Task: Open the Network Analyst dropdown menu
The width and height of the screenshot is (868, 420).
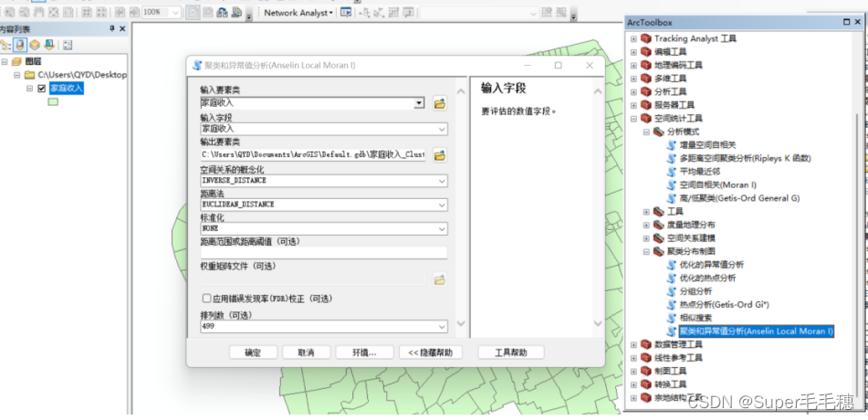Action: pyautogui.click(x=298, y=13)
